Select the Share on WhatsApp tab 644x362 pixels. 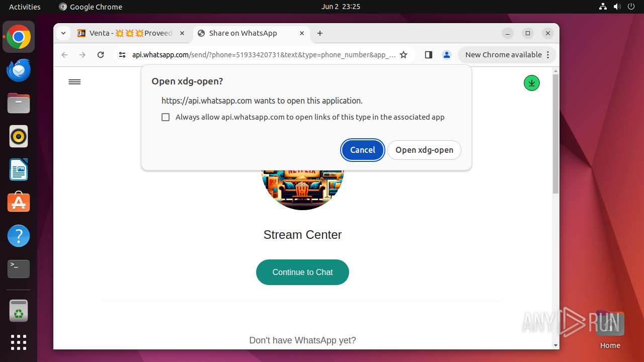point(252,33)
